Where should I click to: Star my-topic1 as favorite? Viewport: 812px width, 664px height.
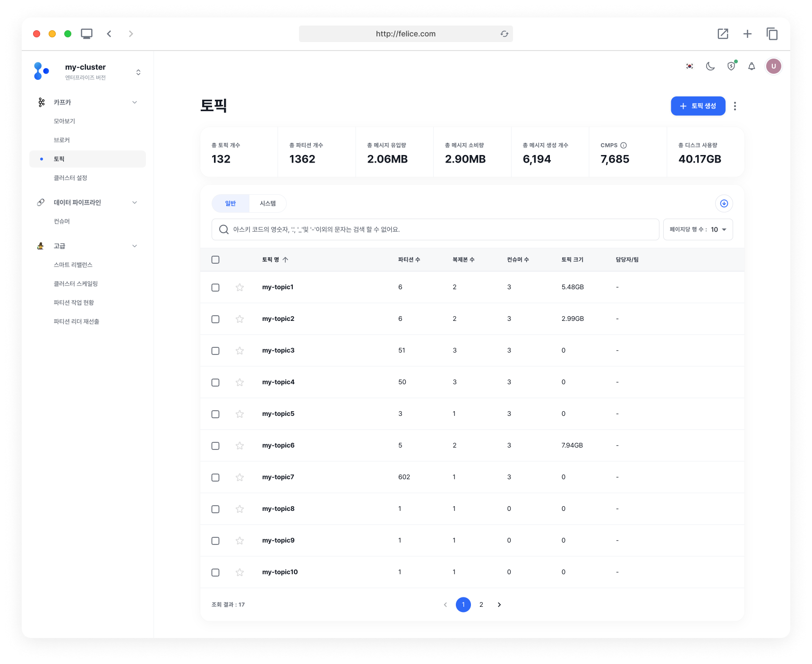(x=239, y=287)
